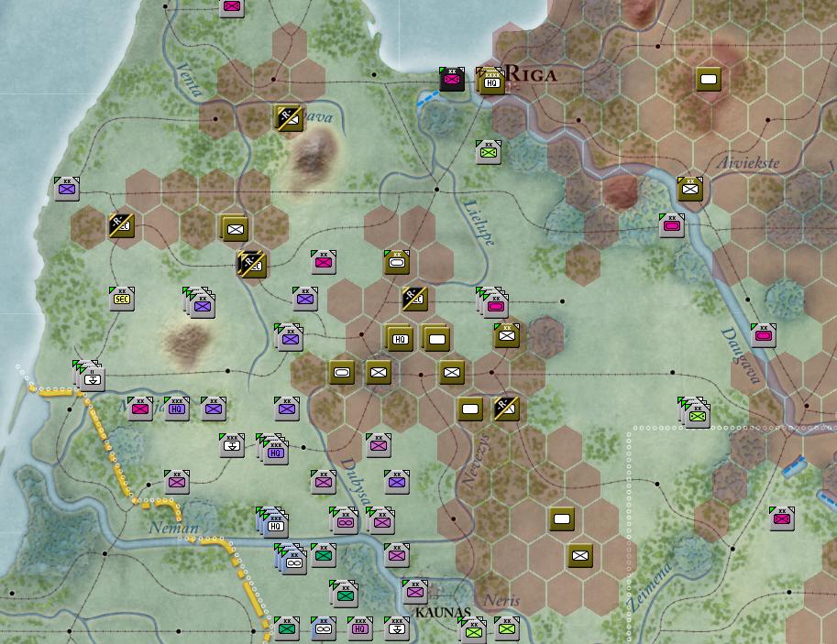Select the light-green infantry stack below the Kaunas label
This screenshot has height=644, width=837.
pos(472,630)
